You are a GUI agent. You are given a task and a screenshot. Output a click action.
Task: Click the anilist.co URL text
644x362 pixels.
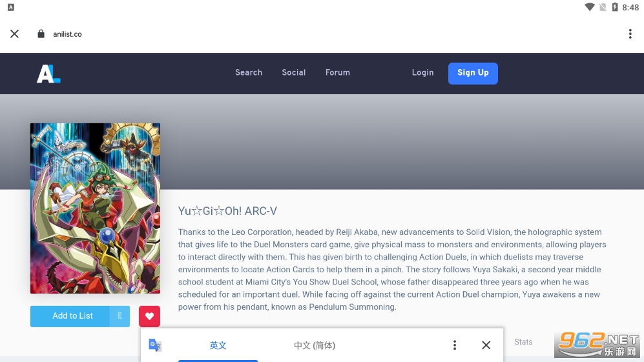click(67, 34)
